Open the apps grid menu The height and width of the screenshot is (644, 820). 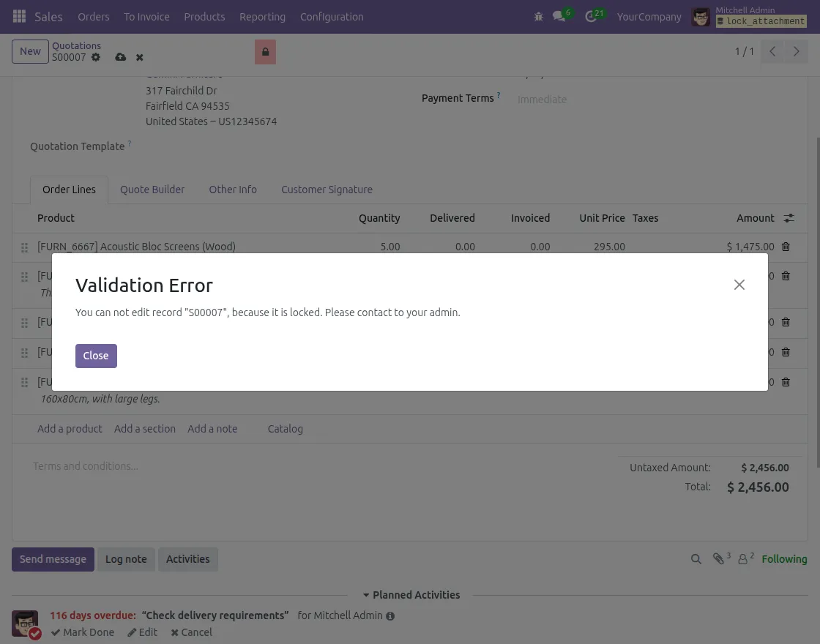(19, 16)
